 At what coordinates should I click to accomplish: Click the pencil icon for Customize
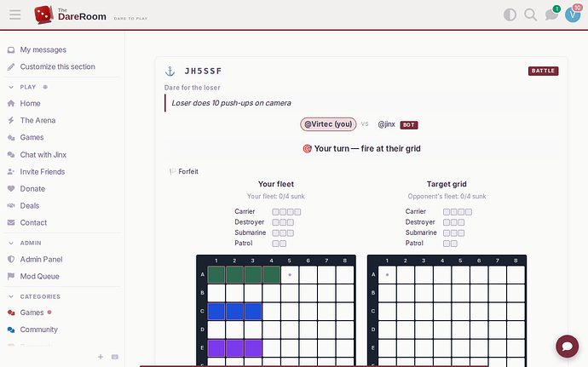point(11,66)
